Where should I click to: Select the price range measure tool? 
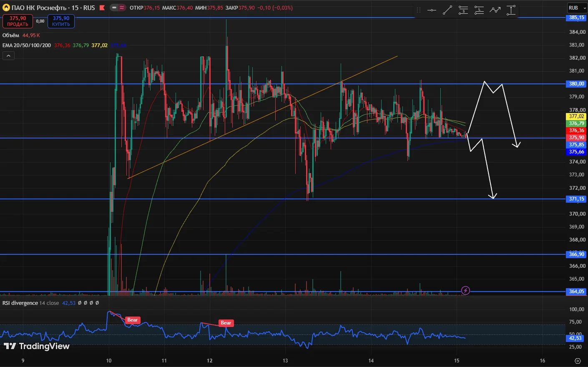511,10
